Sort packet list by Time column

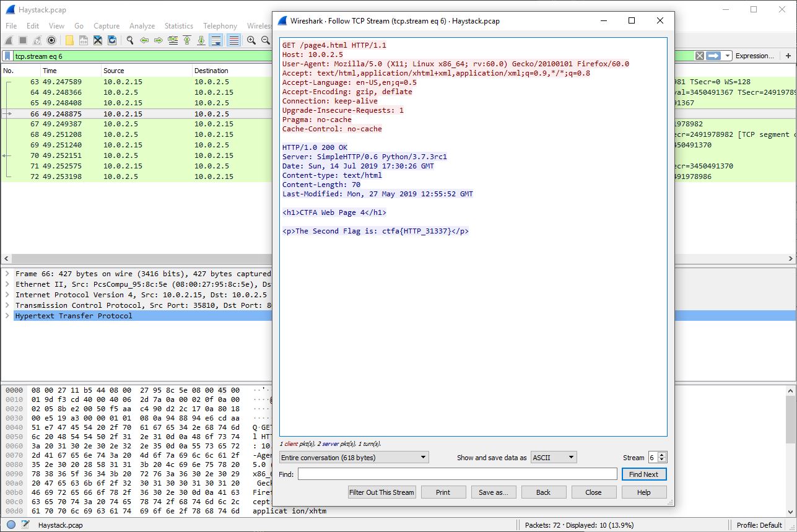70,71
